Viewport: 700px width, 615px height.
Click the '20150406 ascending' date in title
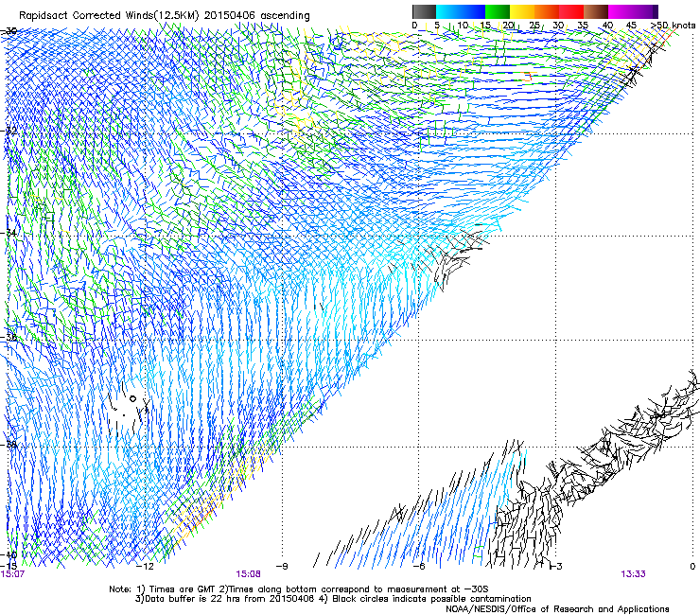(x=256, y=15)
